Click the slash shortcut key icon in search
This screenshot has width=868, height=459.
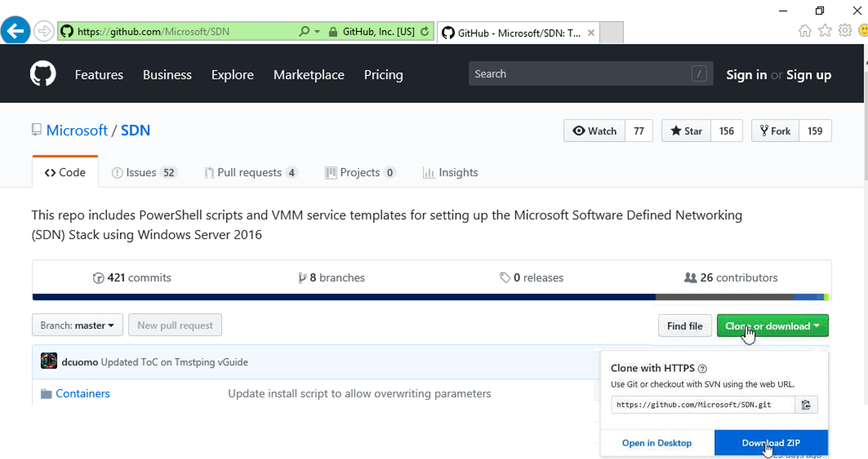[699, 74]
